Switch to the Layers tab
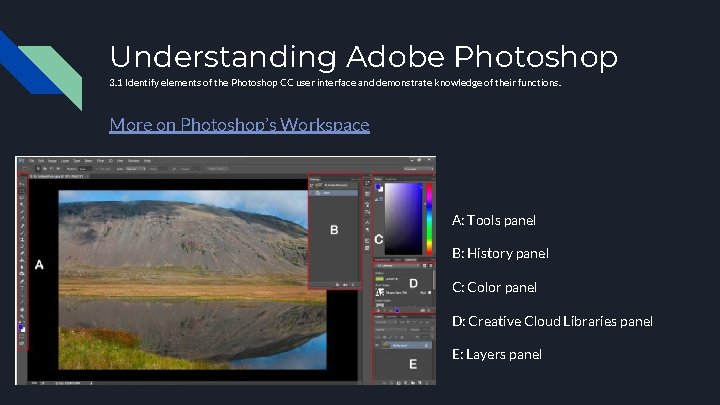The image size is (720, 405). tap(379, 317)
